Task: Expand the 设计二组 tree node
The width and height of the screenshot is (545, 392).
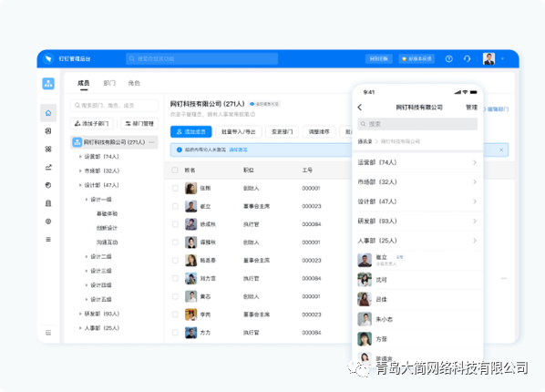Action: point(87,256)
